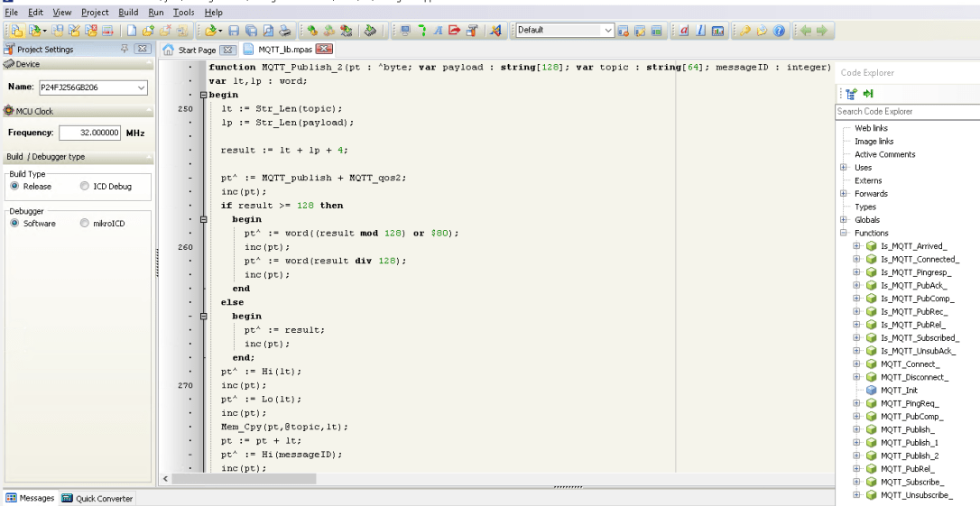The height and width of the screenshot is (506, 980).
Task: Click the Close Project icon with red X
Action: (x=90, y=30)
